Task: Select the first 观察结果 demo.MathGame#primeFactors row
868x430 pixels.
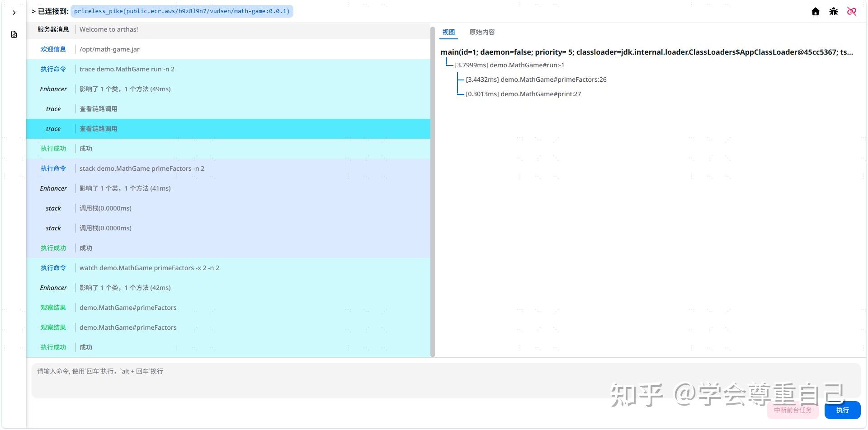Action: (x=228, y=308)
